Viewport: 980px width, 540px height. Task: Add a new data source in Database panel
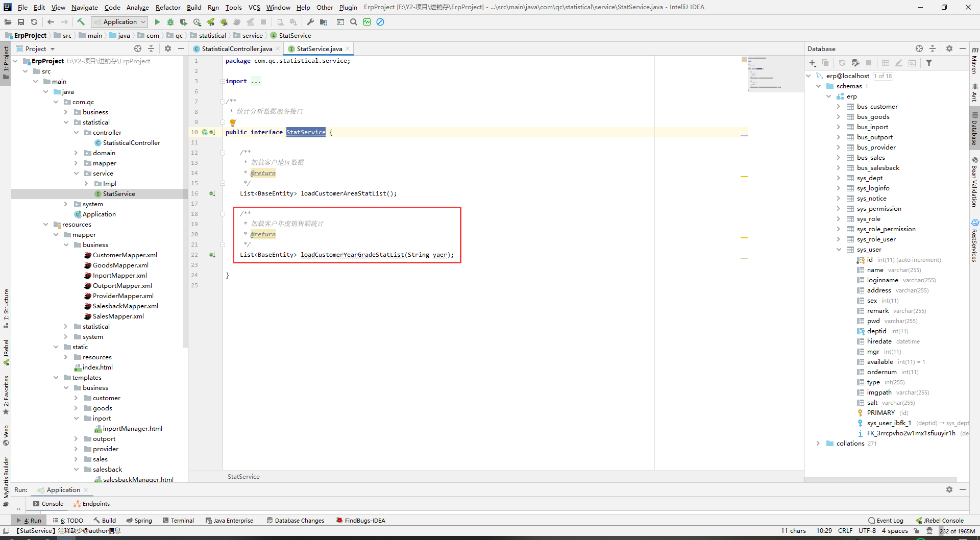tap(812, 63)
